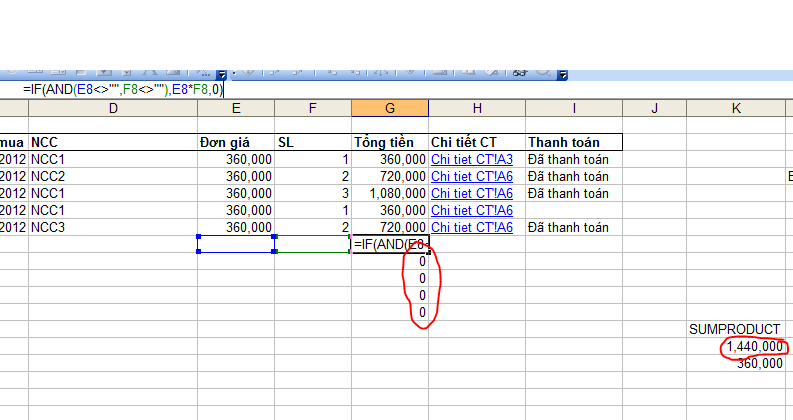Select "Đã thanh toán" in the 1,080,000 row
The height and width of the screenshot is (420, 793).
574,193
